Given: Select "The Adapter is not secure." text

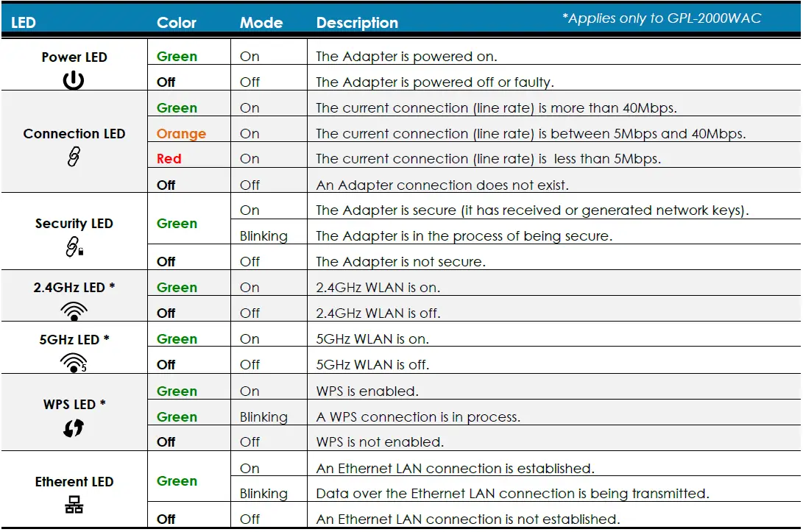Looking at the screenshot, I should pos(400,262).
